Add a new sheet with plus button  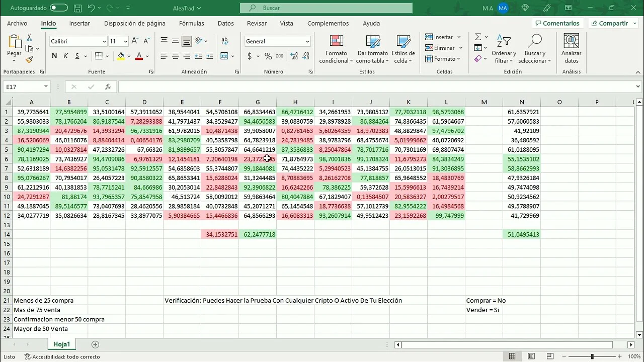click(95, 344)
